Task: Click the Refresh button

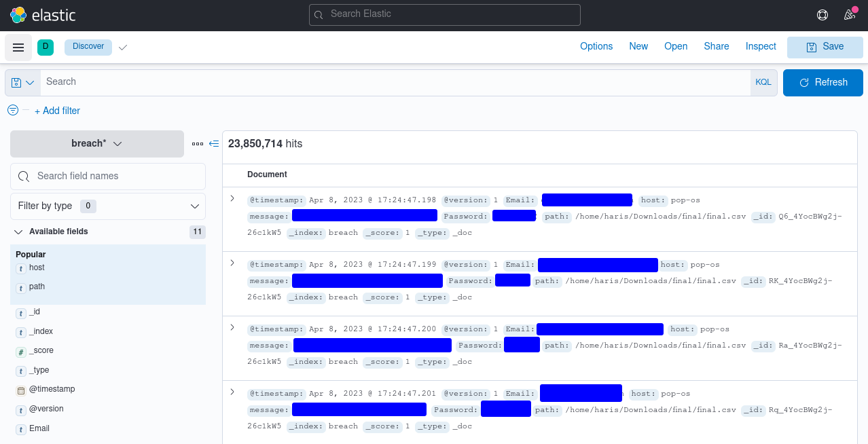Action: click(823, 82)
